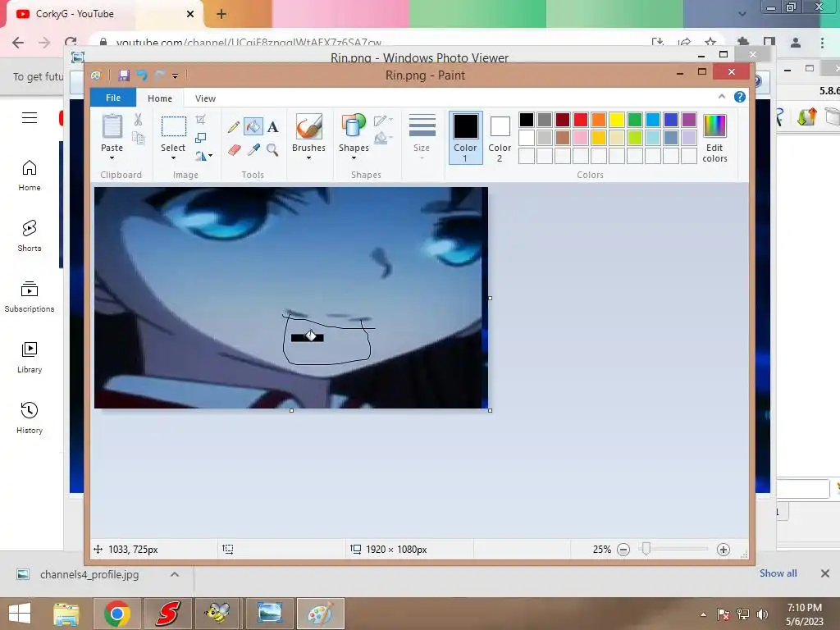Open the File menu in Paint
The width and height of the screenshot is (840, 630).
(113, 98)
